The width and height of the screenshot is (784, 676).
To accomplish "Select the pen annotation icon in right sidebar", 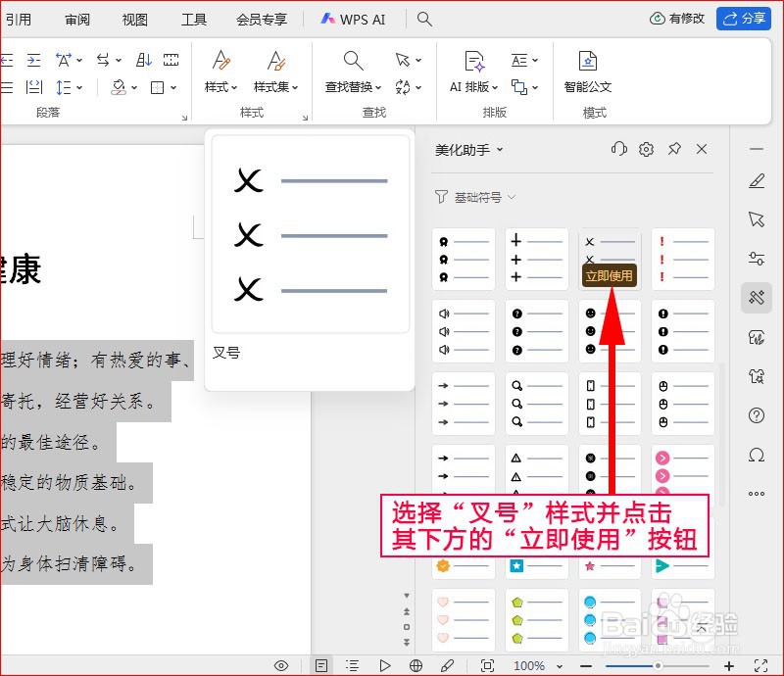I will 756,180.
